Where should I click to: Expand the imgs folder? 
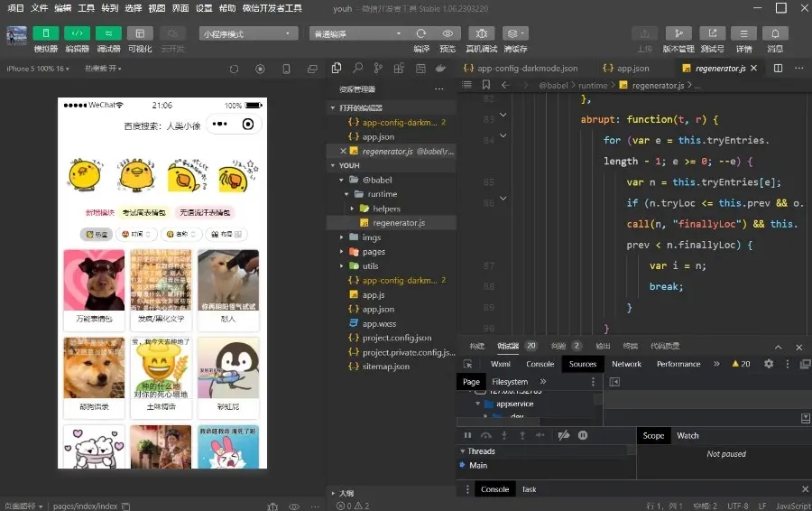[x=341, y=237]
